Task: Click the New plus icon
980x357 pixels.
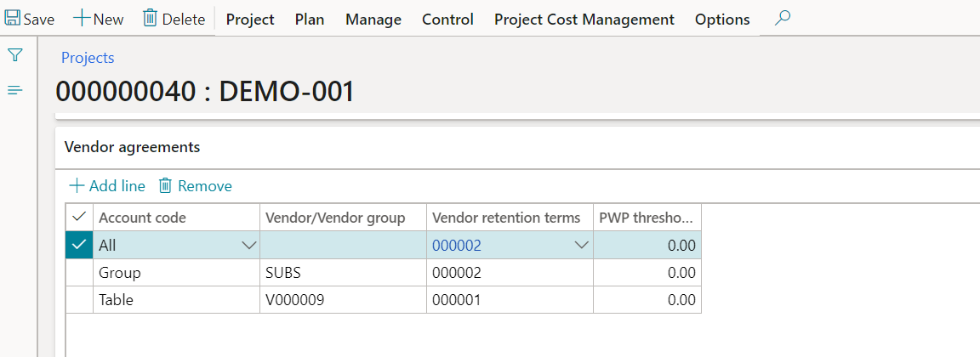Action: 82,19
